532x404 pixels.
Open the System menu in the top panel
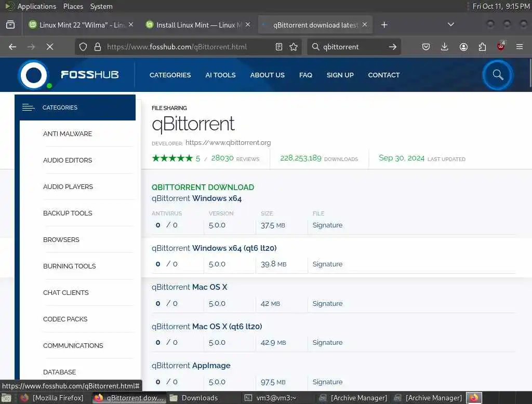101,6
